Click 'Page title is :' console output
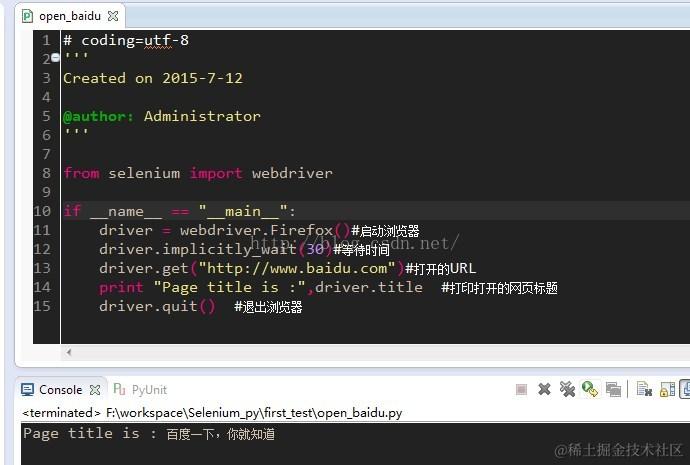This screenshot has height=465, width=690. pyautogui.click(x=90, y=434)
